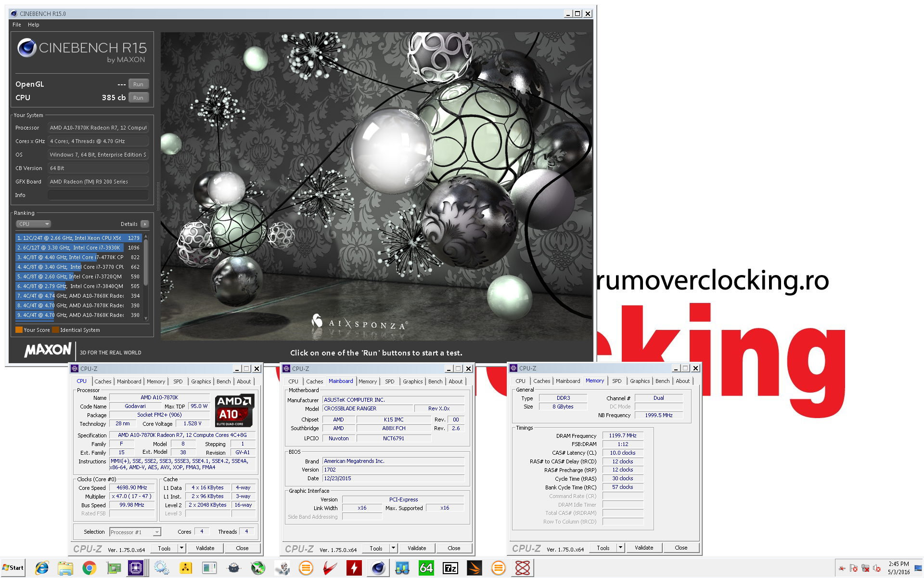Open Mainboard tab in CPU-Z Memory window
Image resolution: width=924 pixels, height=578 pixels.
[568, 381]
